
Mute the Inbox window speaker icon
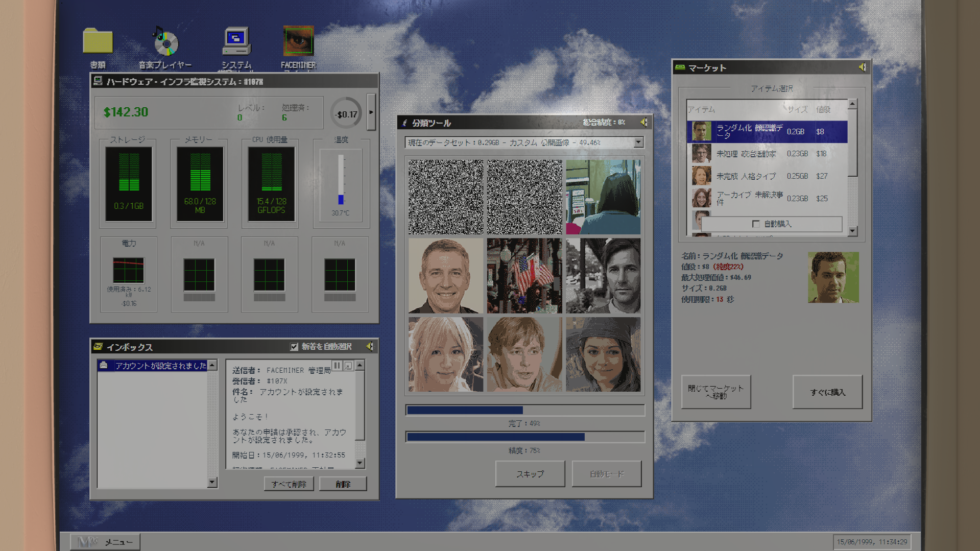pos(370,346)
